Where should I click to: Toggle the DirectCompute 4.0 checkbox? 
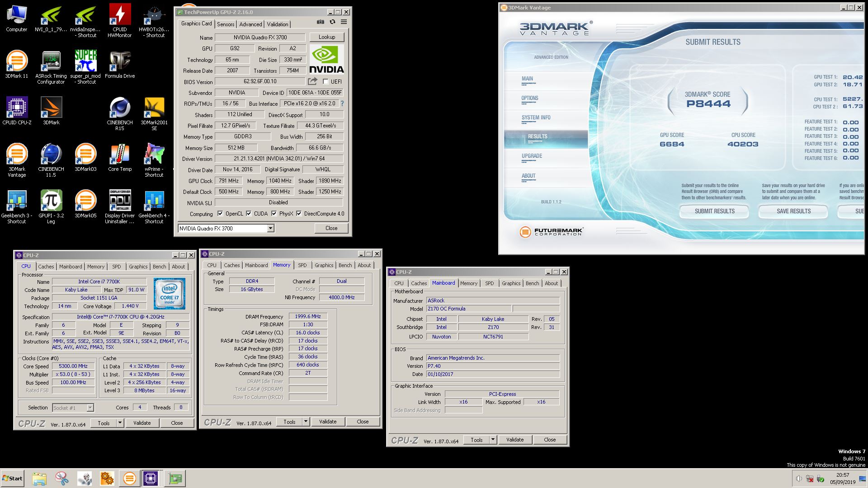pyautogui.click(x=299, y=214)
